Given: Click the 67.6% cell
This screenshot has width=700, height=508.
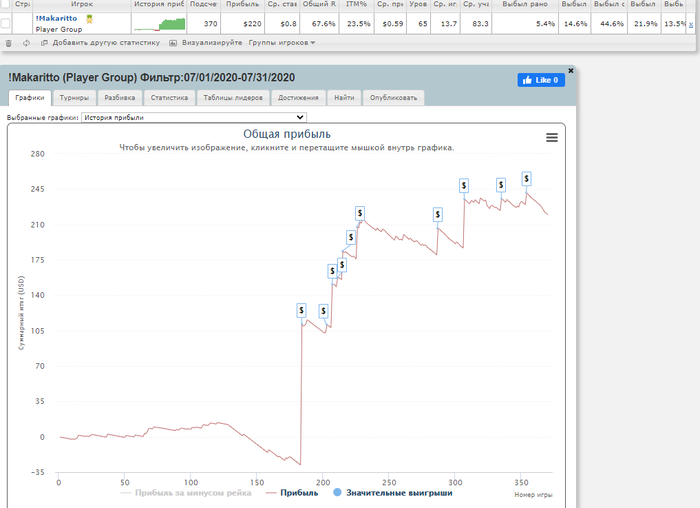Looking at the screenshot, I should tap(320, 24).
